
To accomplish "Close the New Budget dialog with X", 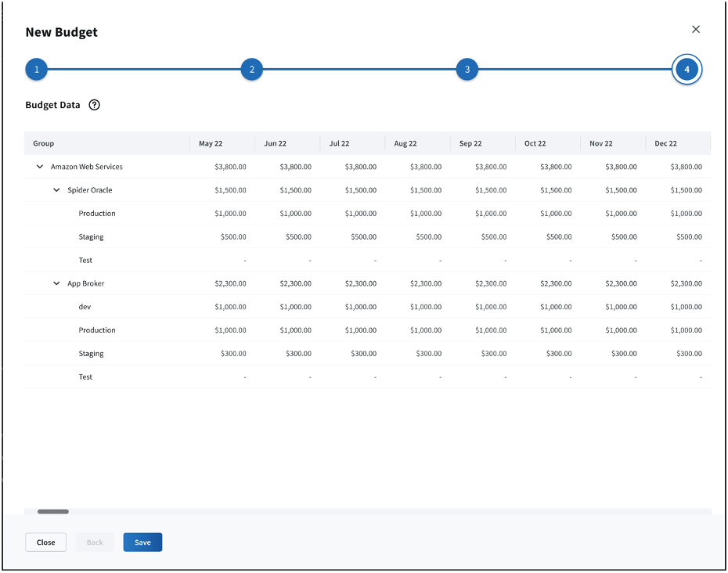I will coord(696,30).
